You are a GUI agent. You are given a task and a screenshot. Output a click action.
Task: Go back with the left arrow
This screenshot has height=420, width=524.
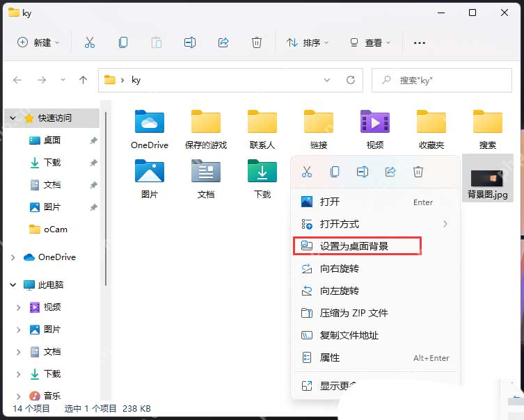(17, 80)
